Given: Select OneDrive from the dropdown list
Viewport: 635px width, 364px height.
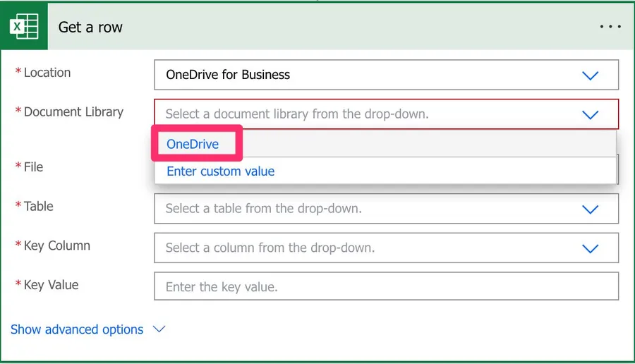Looking at the screenshot, I should [x=193, y=145].
